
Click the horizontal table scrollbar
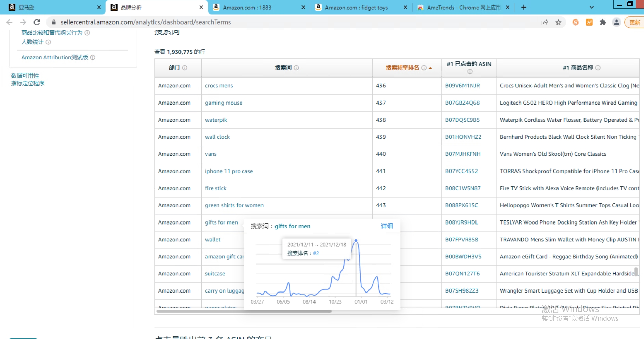tap(244, 311)
